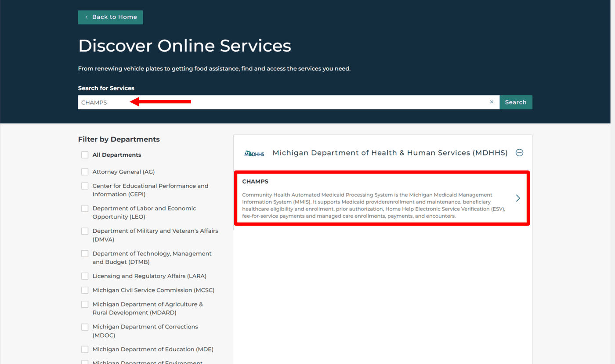Viewport: 615px width, 364px height.
Task: Enable the Michigan Department of Agriculture & Rural Development filter
Action: pyautogui.click(x=85, y=304)
